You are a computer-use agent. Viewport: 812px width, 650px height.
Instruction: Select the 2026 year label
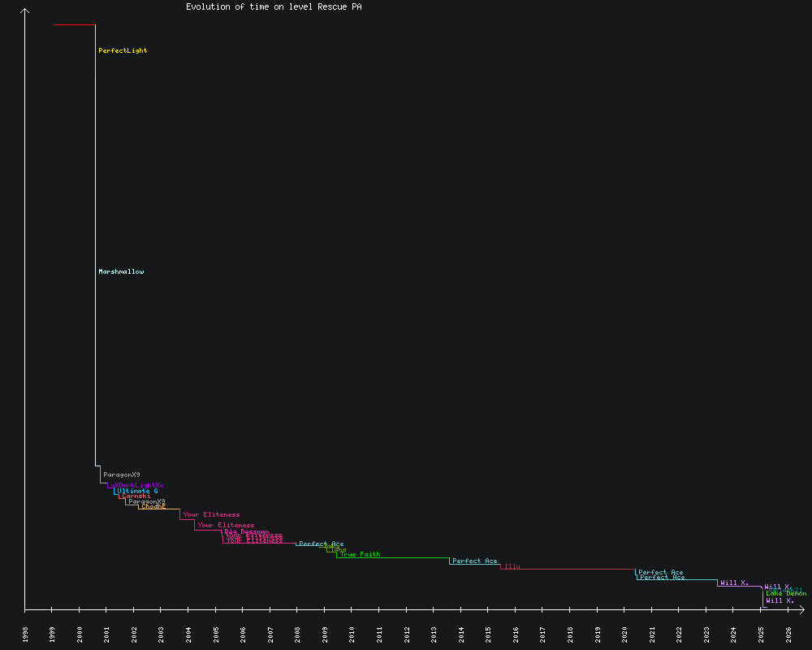click(x=788, y=634)
